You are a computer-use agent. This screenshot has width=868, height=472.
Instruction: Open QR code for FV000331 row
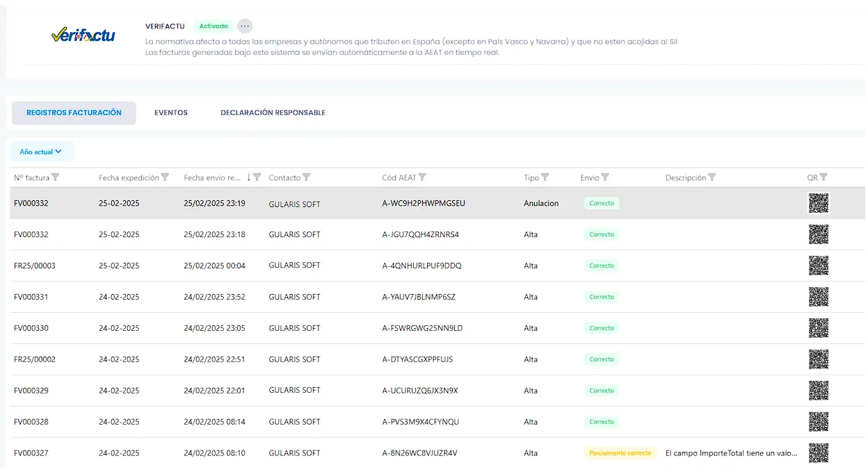pyautogui.click(x=819, y=297)
